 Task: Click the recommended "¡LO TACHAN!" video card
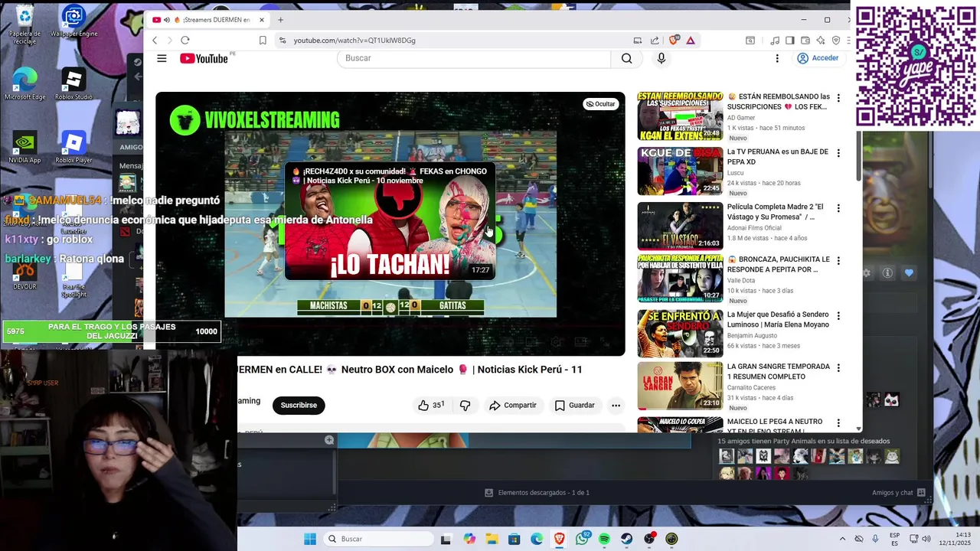(x=390, y=221)
